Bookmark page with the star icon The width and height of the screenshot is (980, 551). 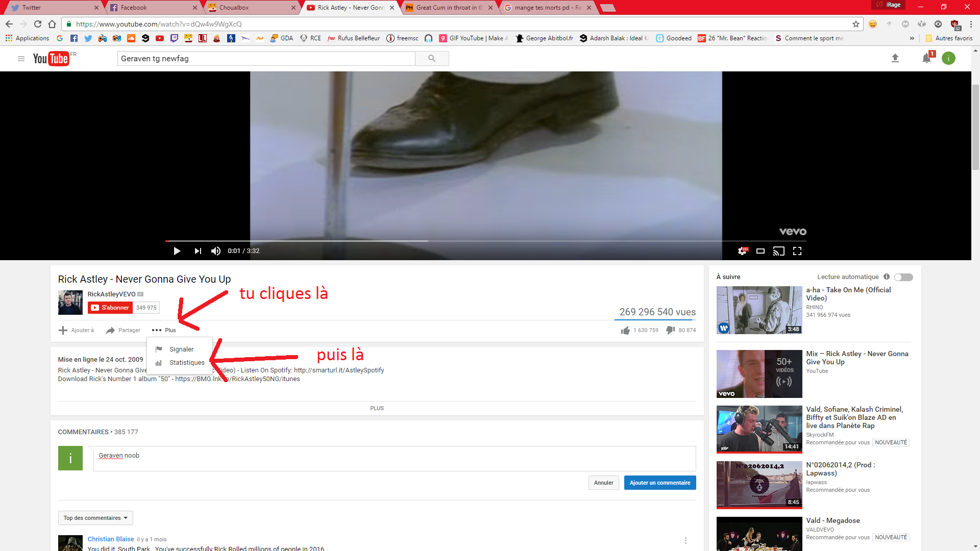pos(856,24)
